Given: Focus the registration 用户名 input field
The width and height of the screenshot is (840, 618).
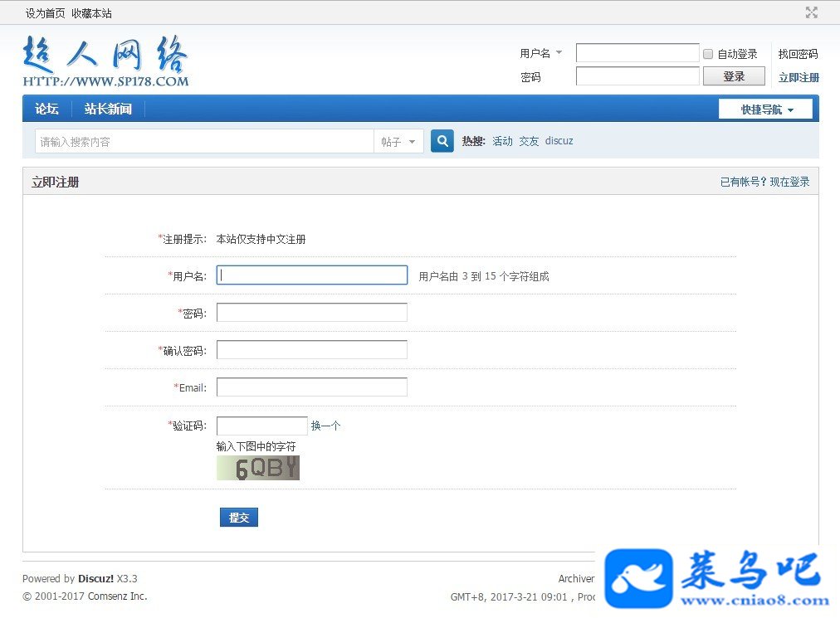Looking at the screenshot, I should [x=312, y=275].
